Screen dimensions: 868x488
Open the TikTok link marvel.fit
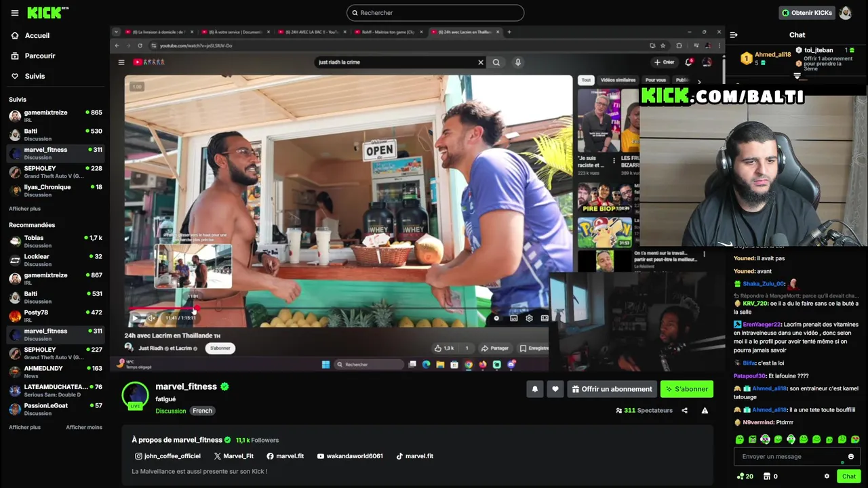point(414,456)
